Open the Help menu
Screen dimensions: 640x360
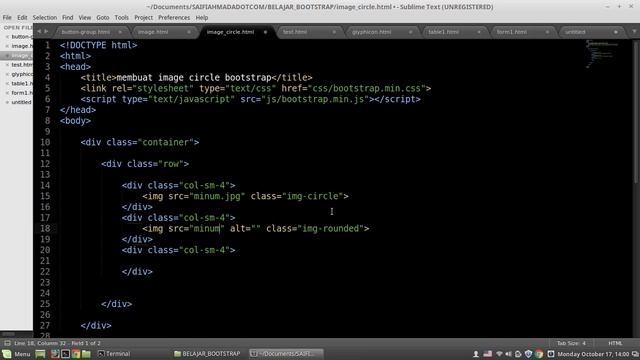tap(202, 18)
